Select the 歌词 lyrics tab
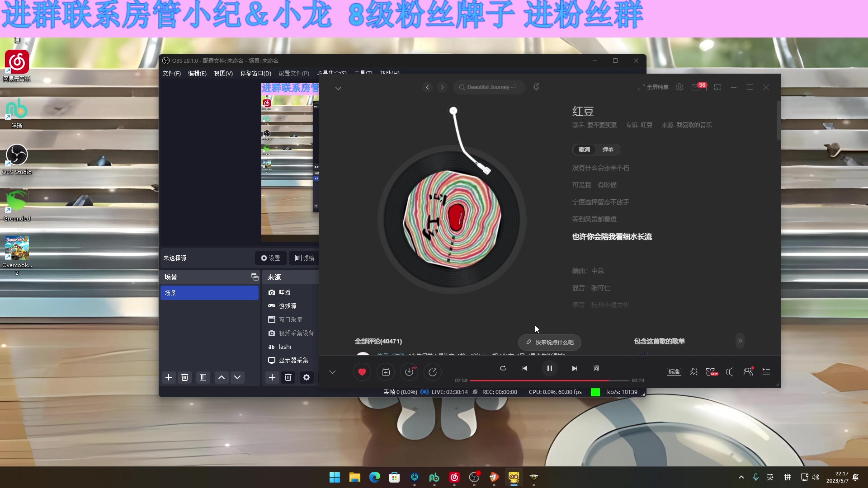 click(585, 150)
